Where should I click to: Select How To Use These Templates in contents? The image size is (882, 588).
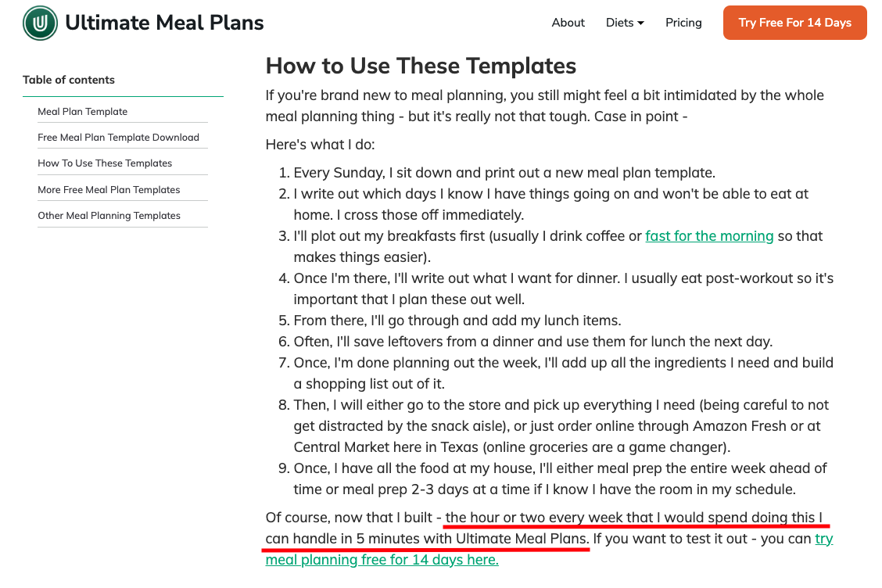(x=105, y=163)
